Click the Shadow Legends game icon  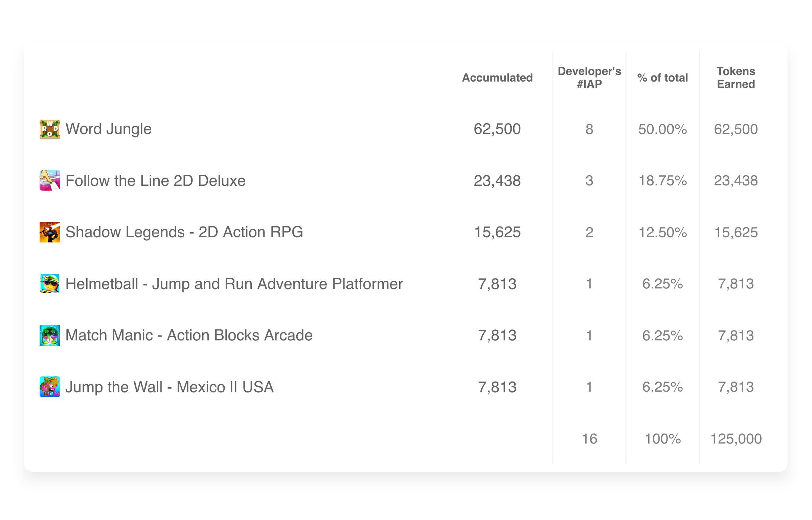[x=50, y=232]
